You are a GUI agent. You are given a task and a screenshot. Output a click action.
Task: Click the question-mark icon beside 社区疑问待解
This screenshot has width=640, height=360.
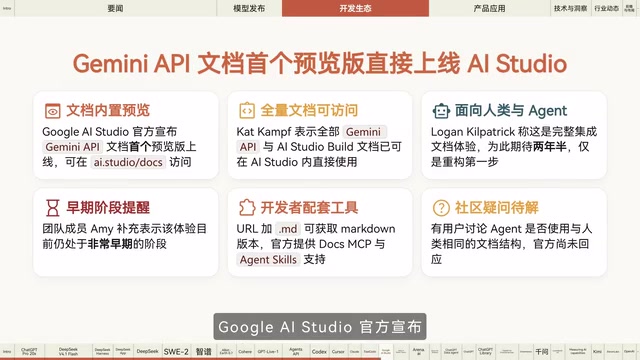441,208
